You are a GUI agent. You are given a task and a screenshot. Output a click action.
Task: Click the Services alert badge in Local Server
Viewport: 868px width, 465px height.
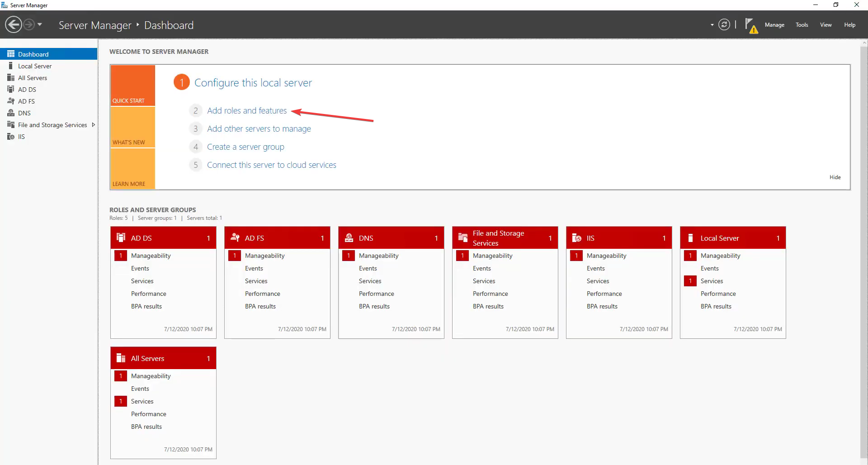690,281
